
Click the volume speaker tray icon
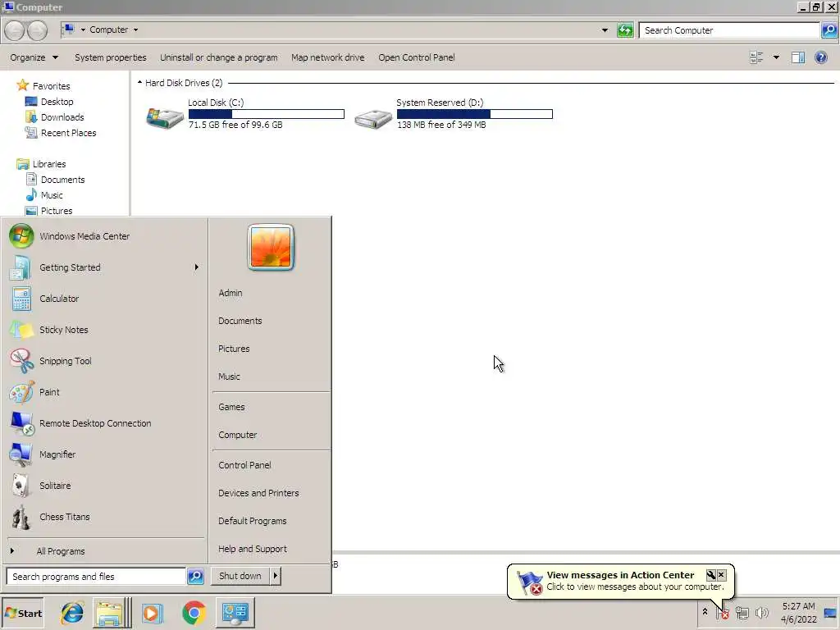pos(761,612)
